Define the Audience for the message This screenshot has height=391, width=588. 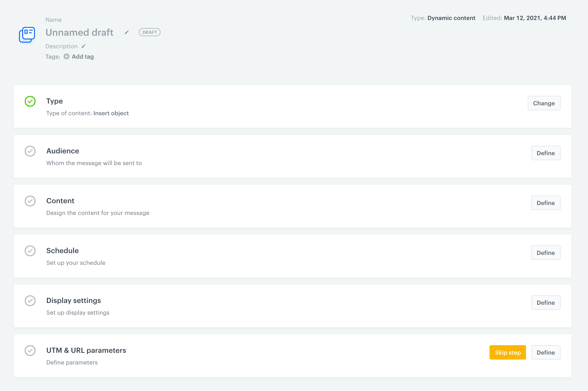(546, 153)
